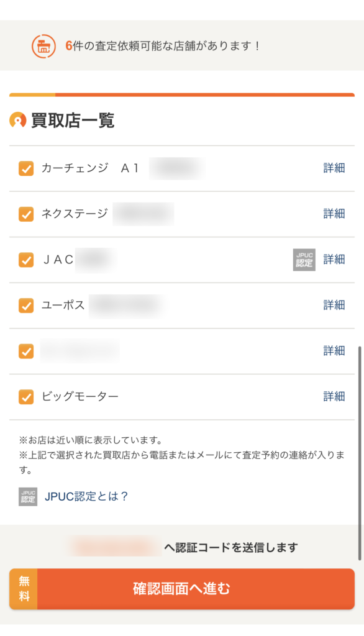
Task: Click the vertical scrollbar thumb on the right edge
Action: coord(360,453)
